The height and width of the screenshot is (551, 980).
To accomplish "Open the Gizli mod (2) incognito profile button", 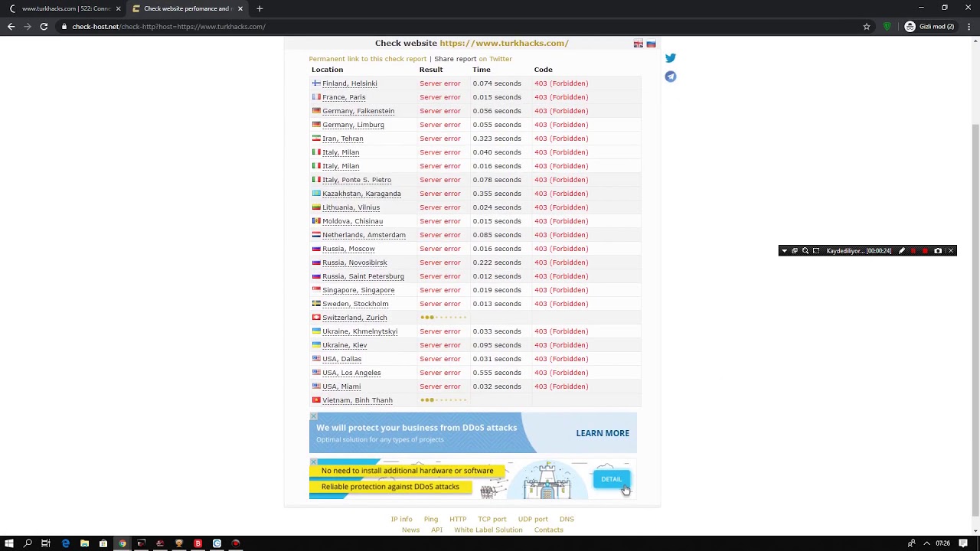I will pos(930,27).
